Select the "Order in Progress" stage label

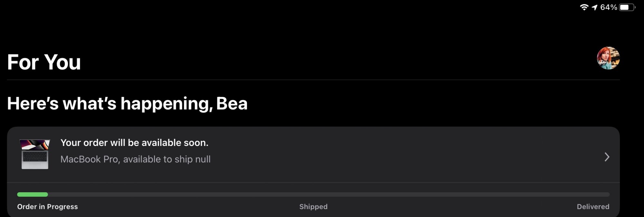point(47,207)
